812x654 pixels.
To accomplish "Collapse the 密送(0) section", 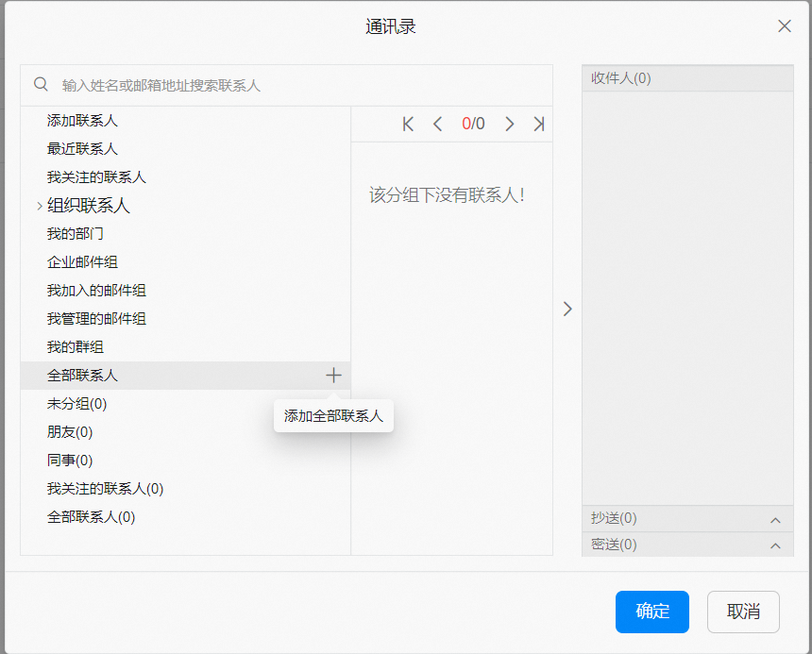I will click(775, 545).
